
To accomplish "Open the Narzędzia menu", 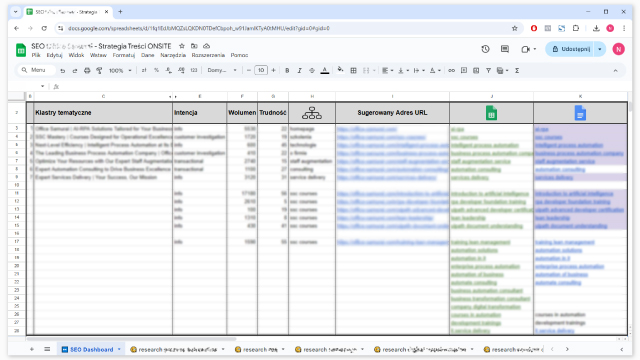I will pos(173,55).
